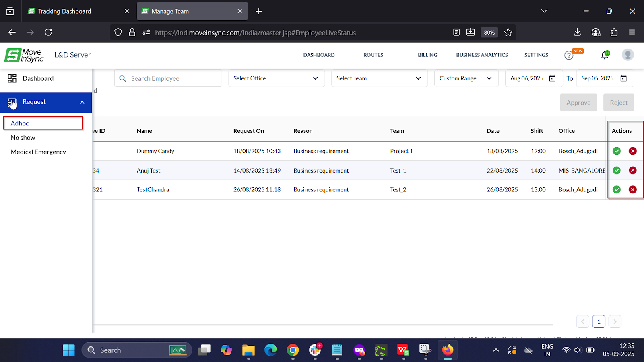Open the From date calendar icon
This screenshot has height=362, width=644.
tap(553, 78)
